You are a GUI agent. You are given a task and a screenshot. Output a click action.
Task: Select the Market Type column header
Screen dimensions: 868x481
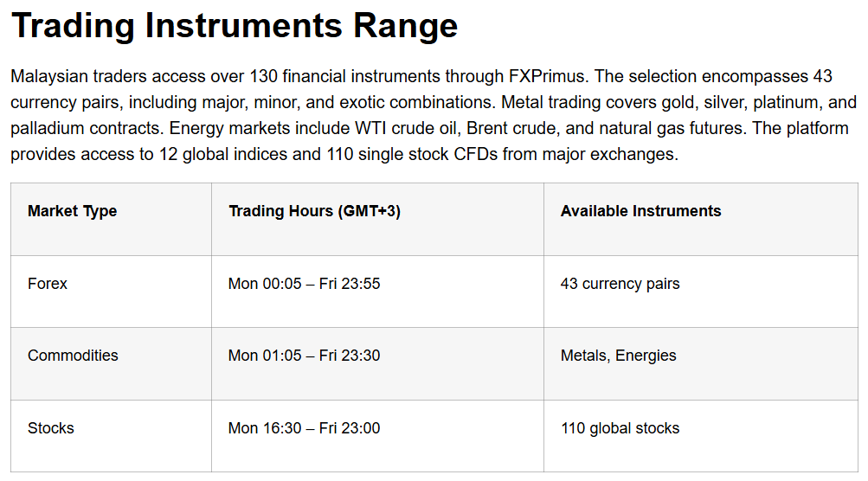coord(72,211)
